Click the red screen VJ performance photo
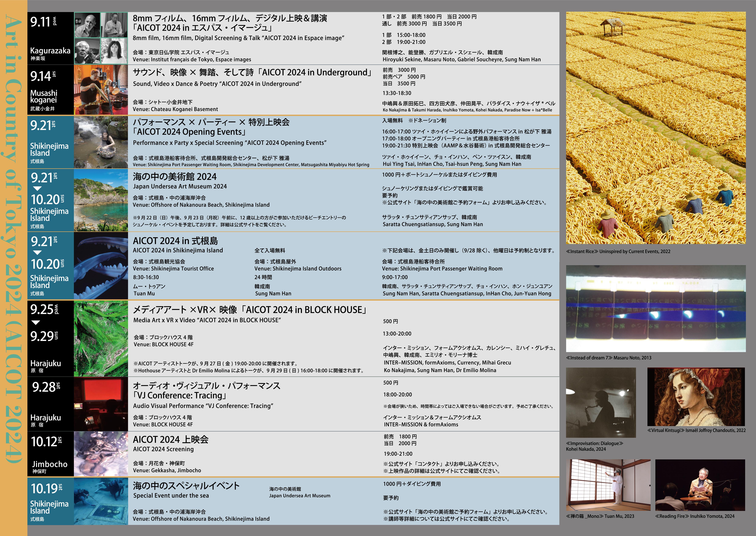 [101, 404]
